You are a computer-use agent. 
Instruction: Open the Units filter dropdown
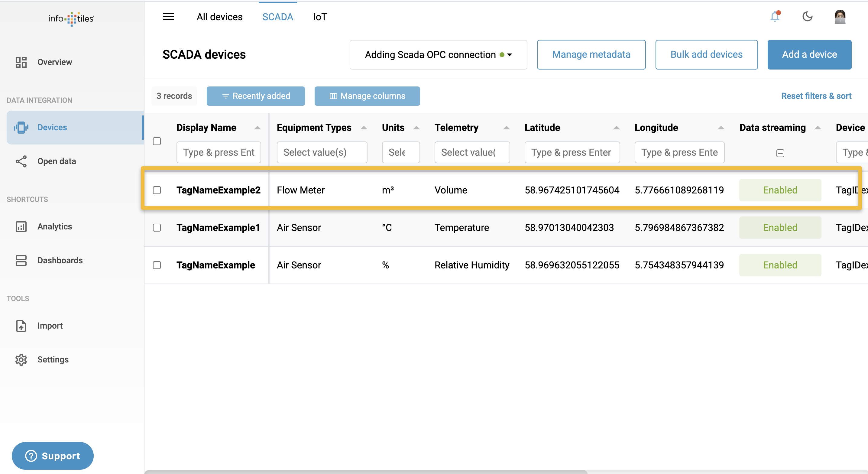(x=401, y=152)
